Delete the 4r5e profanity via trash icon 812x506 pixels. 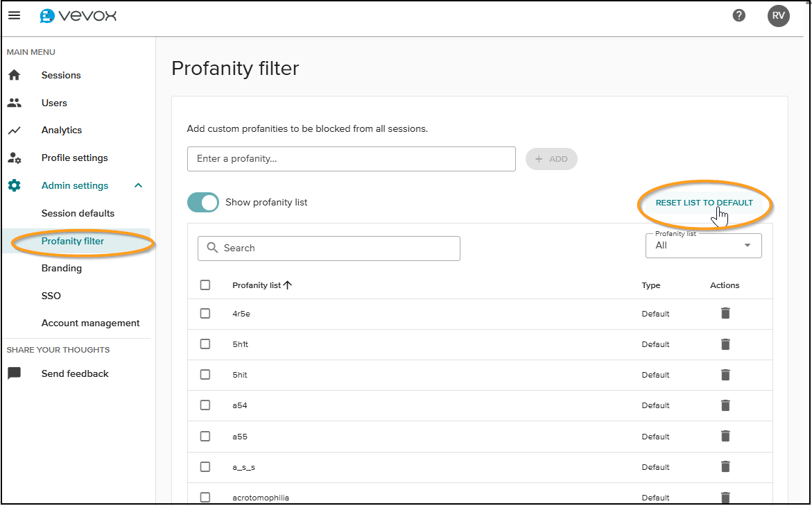725,313
